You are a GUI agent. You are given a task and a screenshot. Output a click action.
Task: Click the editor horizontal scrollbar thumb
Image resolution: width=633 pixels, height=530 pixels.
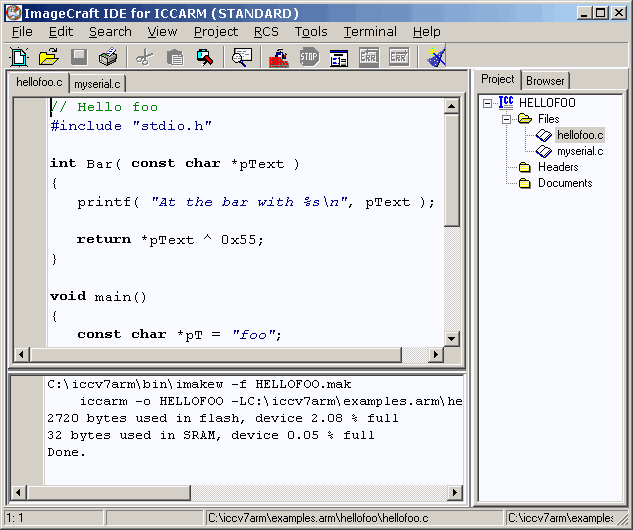click(x=216, y=355)
